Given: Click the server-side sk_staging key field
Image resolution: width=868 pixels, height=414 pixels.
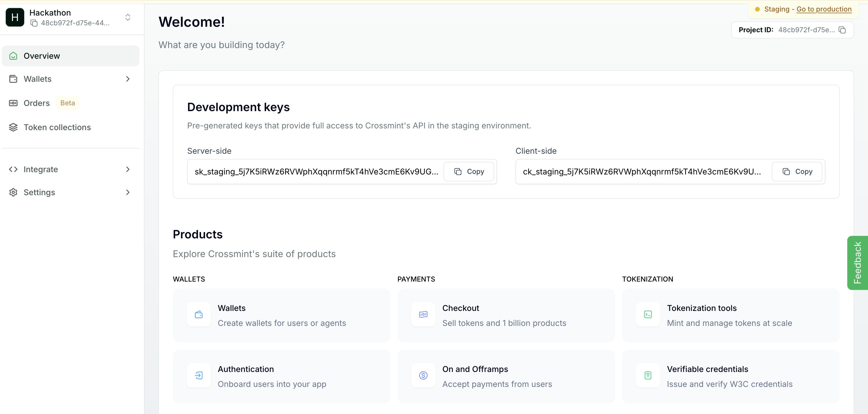Looking at the screenshot, I should point(316,172).
